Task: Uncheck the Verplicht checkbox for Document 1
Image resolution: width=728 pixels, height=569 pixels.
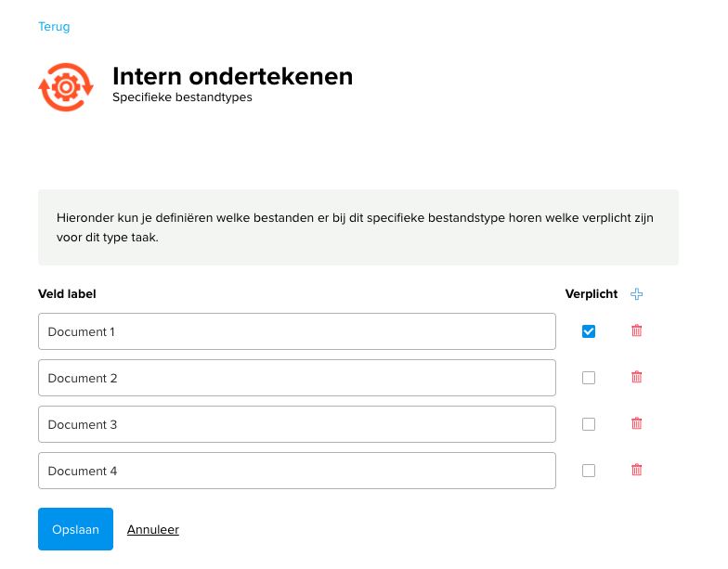Action: pos(589,331)
